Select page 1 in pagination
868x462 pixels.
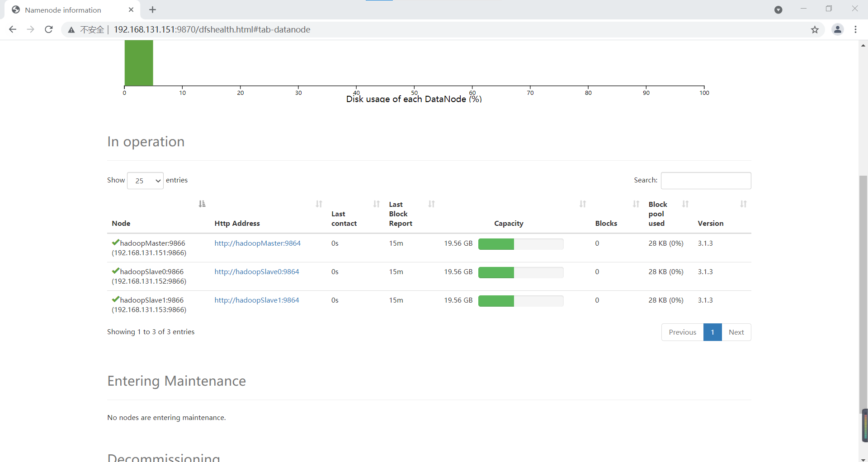pos(712,332)
